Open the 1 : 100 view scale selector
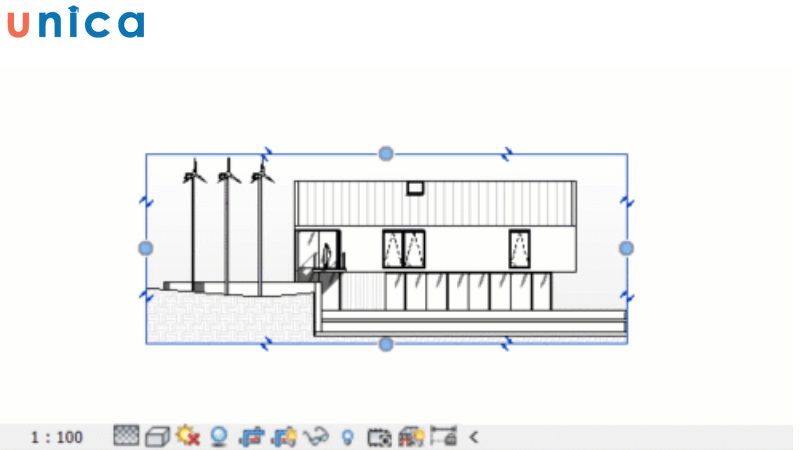 click(57, 437)
